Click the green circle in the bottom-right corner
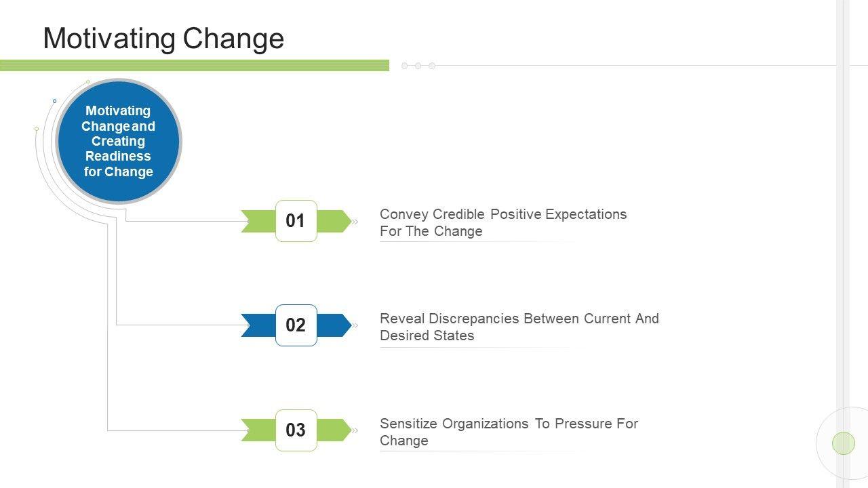868x488 pixels. click(x=844, y=443)
